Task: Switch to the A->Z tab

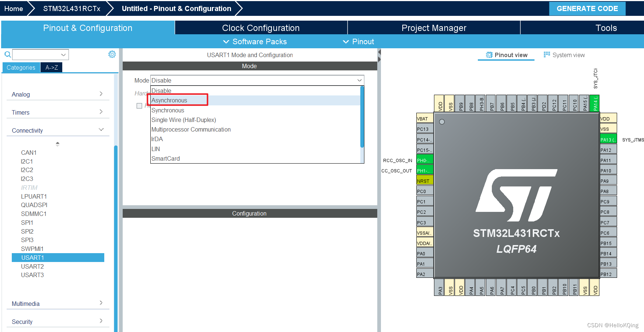Action: (52, 67)
